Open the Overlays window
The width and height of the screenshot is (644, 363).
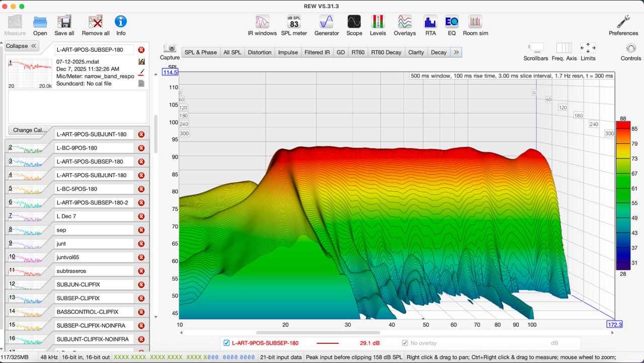(x=405, y=23)
